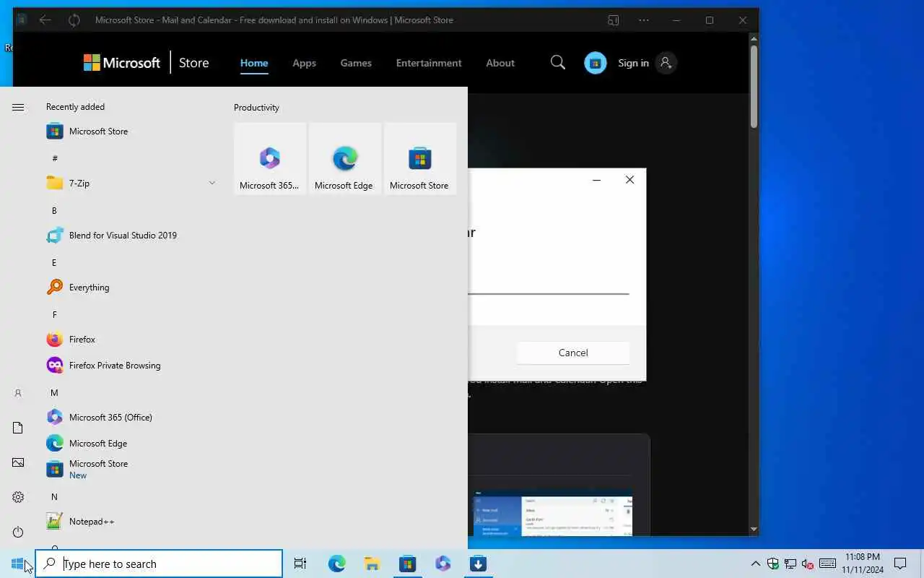Click the Productivity group heading
This screenshot has height=578, width=924.
(x=256, y=108)
